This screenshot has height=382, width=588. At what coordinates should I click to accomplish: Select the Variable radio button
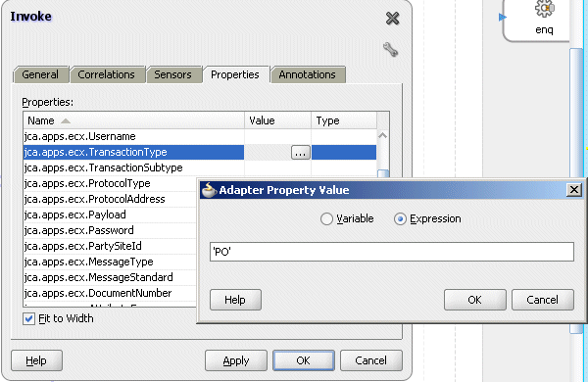[x=326, y=219]
